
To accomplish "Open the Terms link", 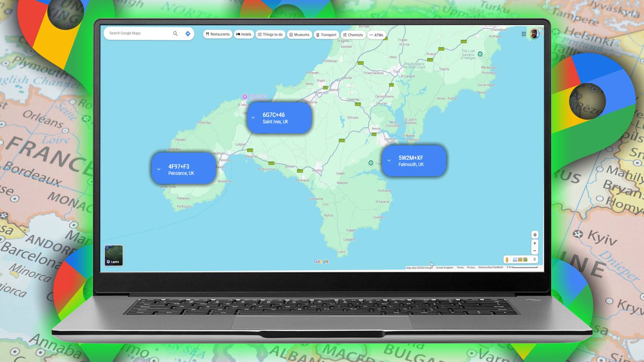I will (x=460, y=267).
